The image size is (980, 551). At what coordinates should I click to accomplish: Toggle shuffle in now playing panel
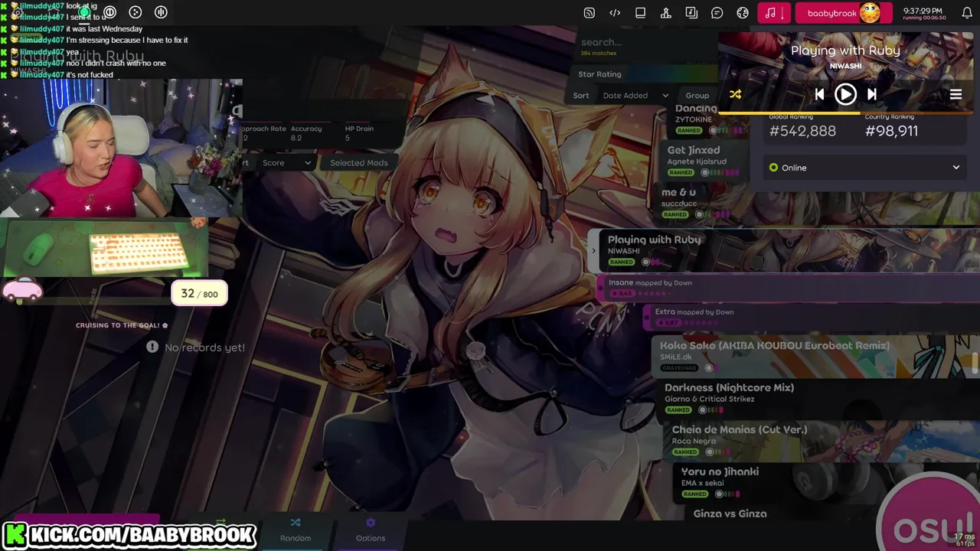coord(735,94)
